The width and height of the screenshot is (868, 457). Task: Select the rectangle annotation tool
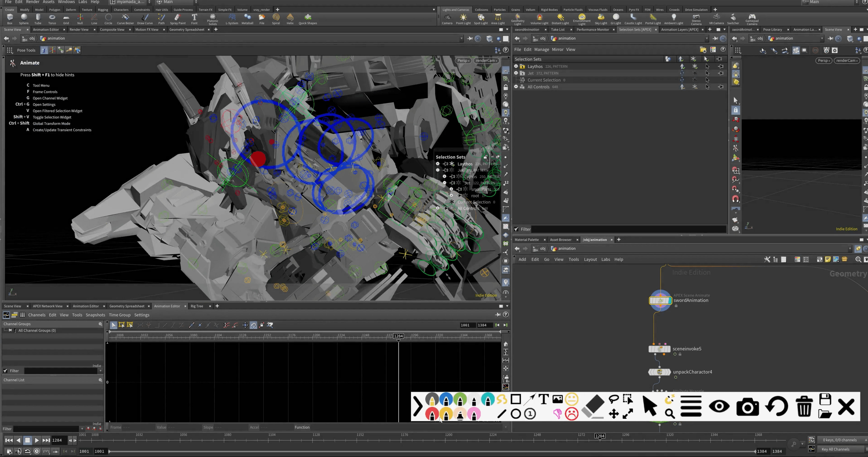[516, 400]
